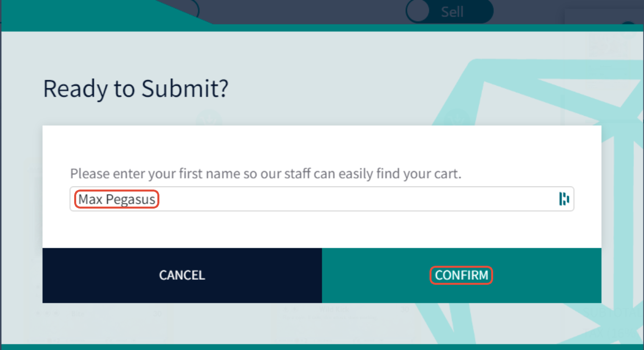Screen dimensions: 644x350
Task: Submit the cart with the teal CONFIRM button
Action: click(462, 275)
